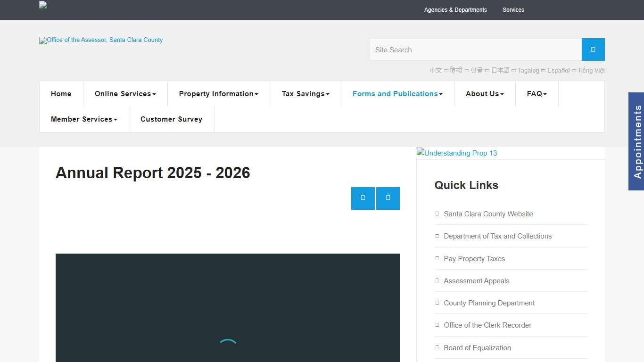Expand the Tax Savings dropdown

(305, 93)
